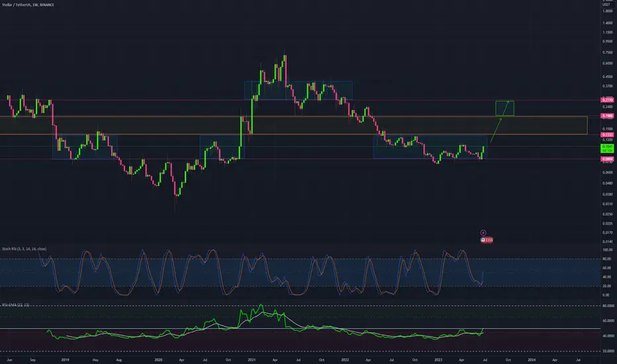617x364 pixels.
Task: Click the Aug label on time axis
Action: tap(119, 359)
